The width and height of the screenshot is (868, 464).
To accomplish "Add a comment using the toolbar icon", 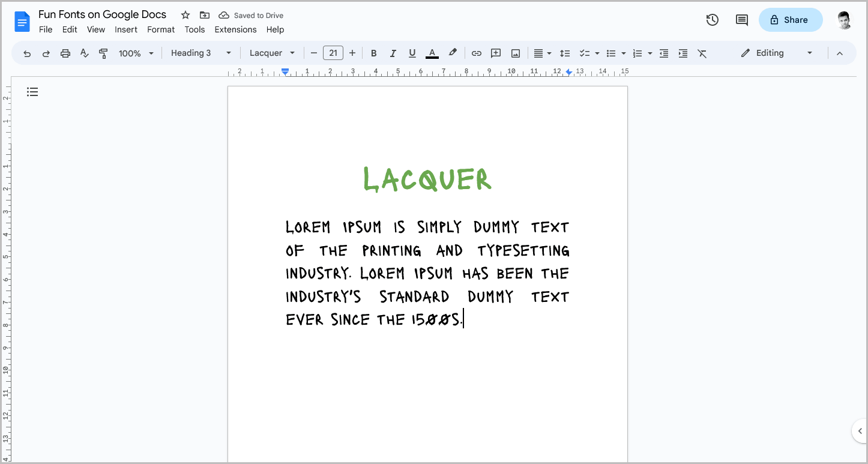I will [495, 53].
